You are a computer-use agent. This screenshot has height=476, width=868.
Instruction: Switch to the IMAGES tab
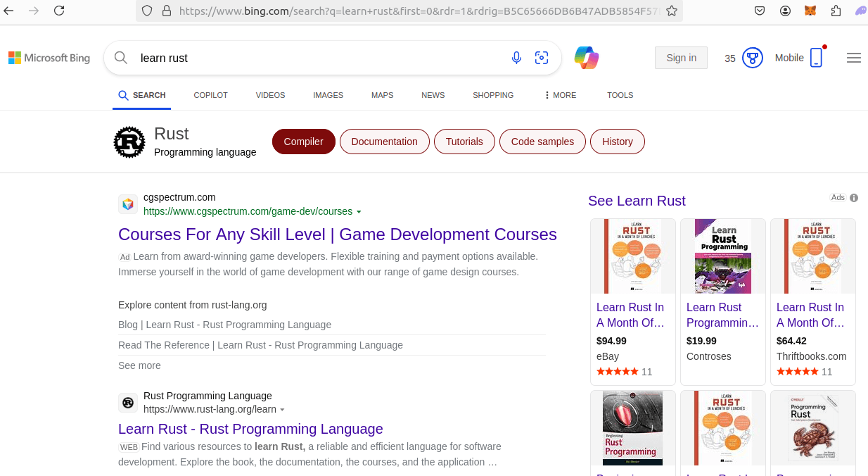[328, 95]
